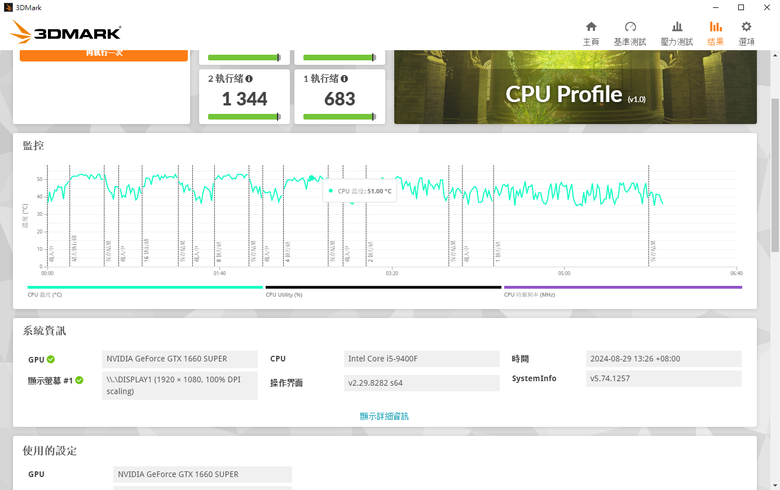
Task: Select NVIDIA GeForce GTX 1660 SUPER in system info
Action: pyautogui.click(x=180, y=359)
